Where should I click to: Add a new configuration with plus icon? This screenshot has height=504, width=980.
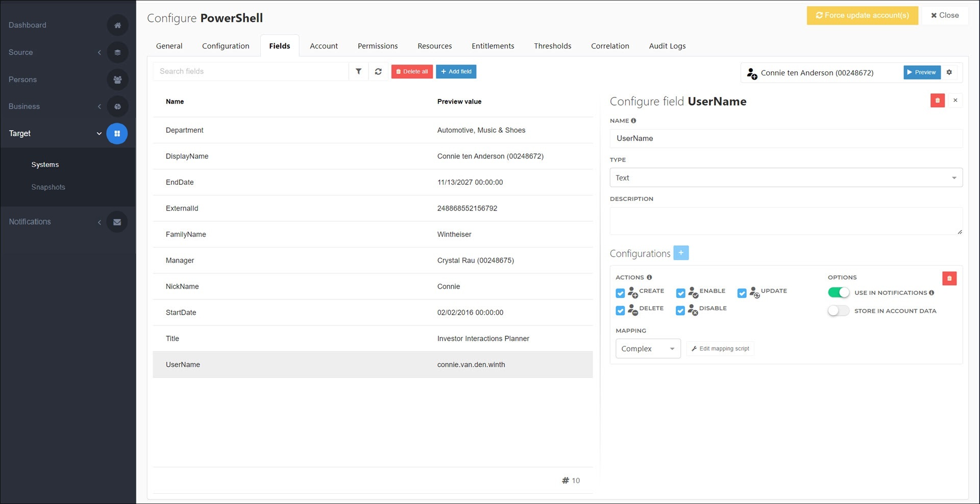coord(681,253)
